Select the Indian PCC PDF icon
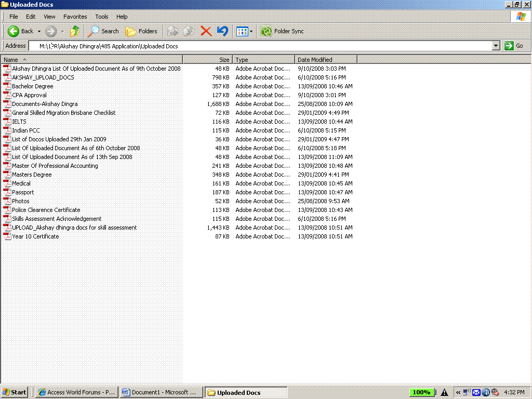Image resolution: width=532 pixels, height=399 pixels. tap(7, 130)
